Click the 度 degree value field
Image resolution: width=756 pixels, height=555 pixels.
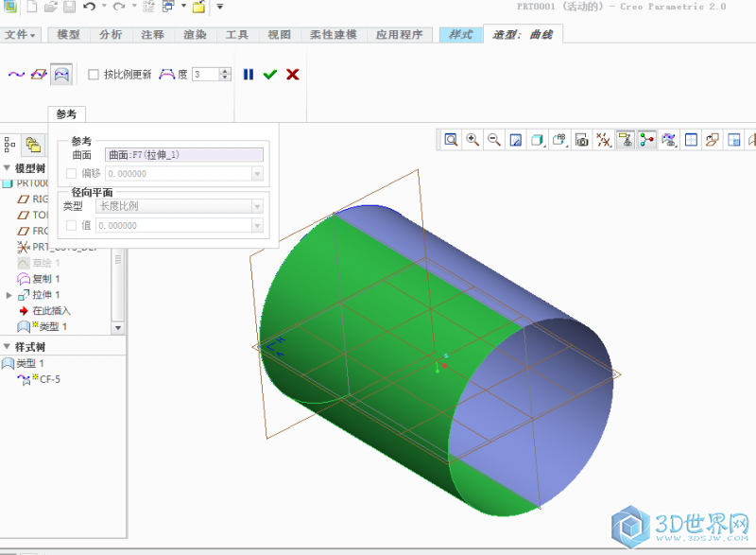(206, 75)
